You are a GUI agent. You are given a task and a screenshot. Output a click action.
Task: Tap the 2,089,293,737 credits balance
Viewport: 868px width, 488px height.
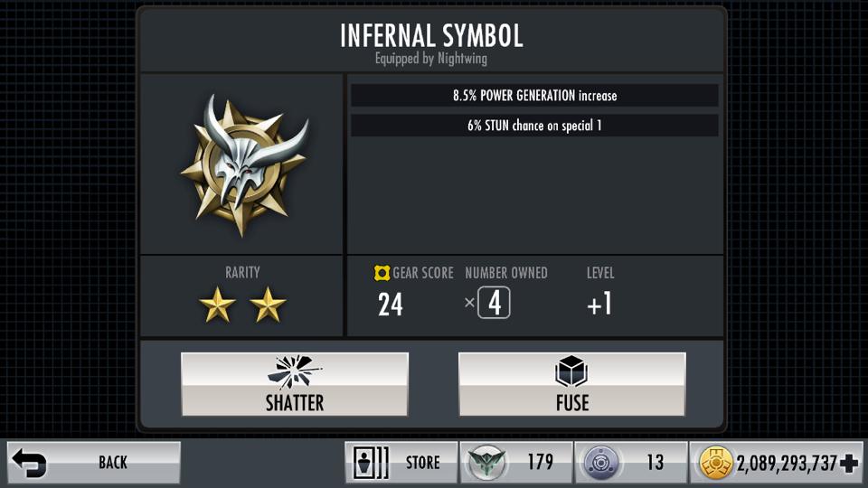click(x=786, y=463)
